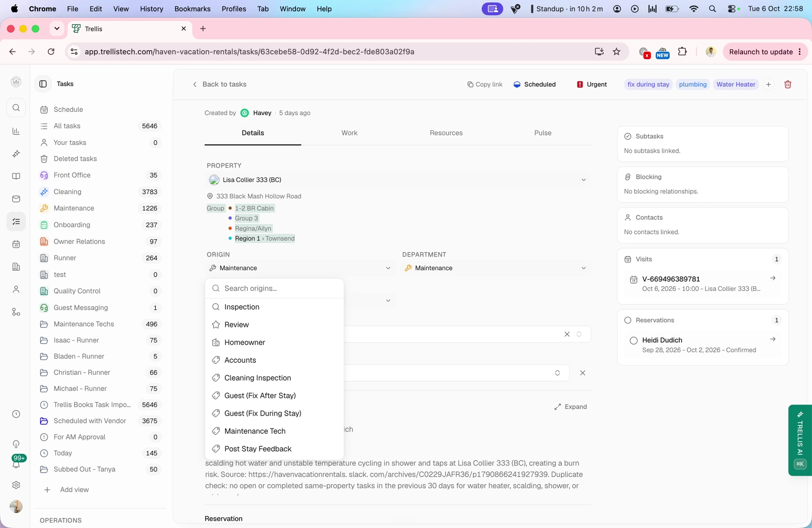Screen dimensions: 812x528
Task: Add a tag with plus icon
Action: click(768, 84)
